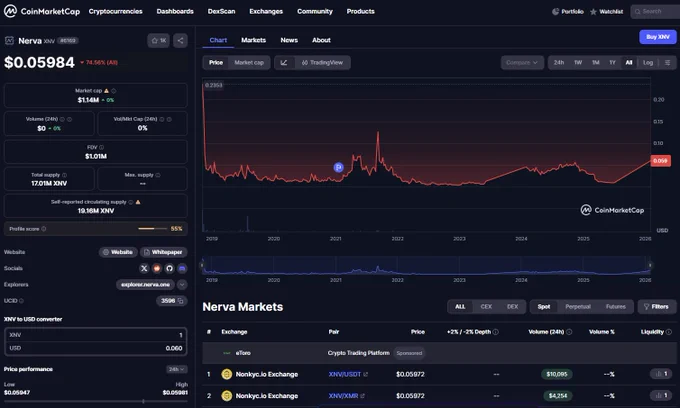Open the Discord social link

[x=182, y=268]
